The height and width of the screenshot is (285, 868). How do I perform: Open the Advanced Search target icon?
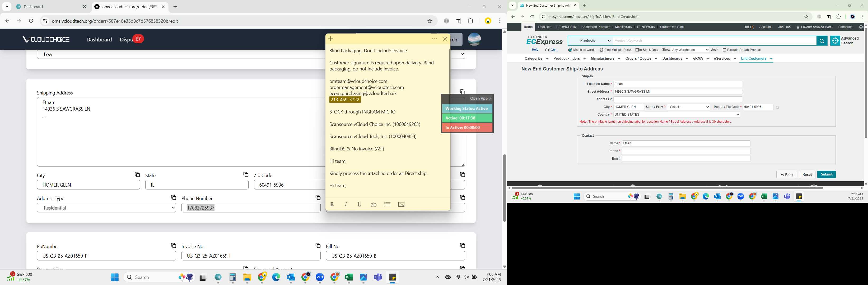pos(835,41)
